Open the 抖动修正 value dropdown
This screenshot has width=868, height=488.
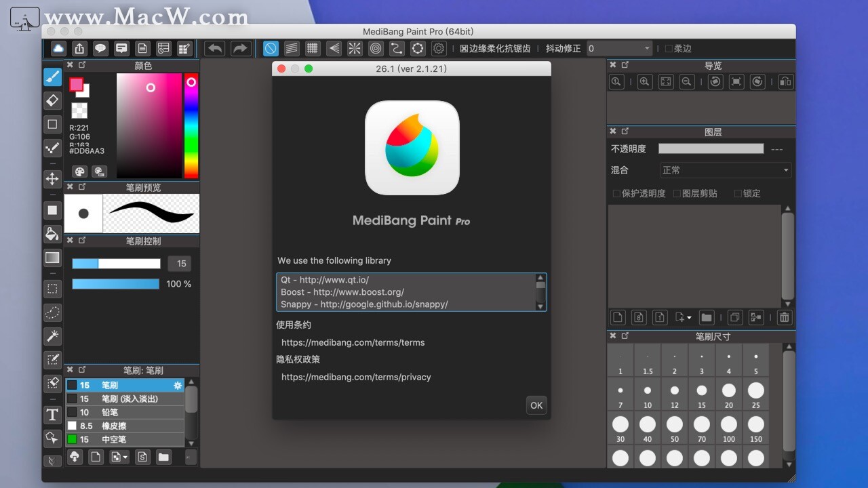[618, 49]
